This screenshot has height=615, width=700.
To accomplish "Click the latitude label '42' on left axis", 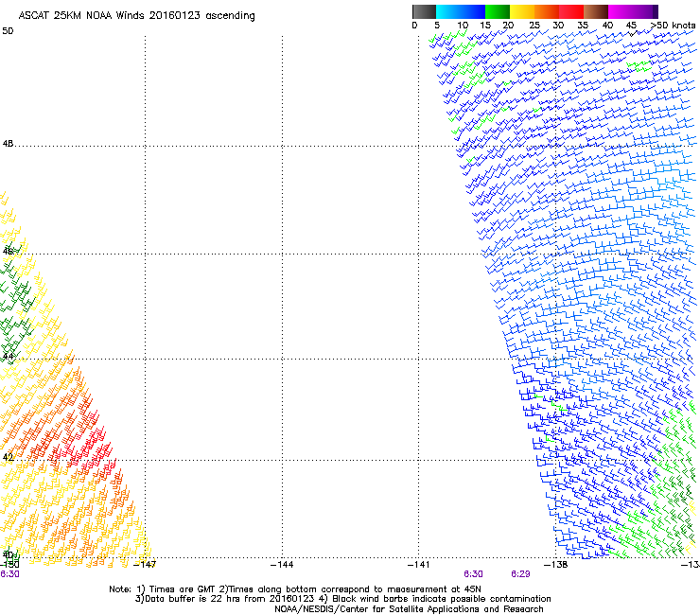I will 8,457.
